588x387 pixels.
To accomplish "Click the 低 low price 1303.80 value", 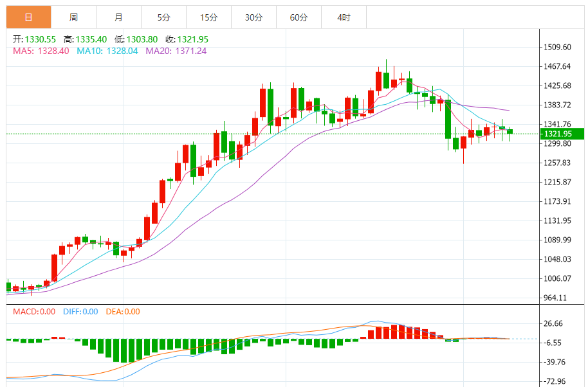I will click(x=143, y=40).
